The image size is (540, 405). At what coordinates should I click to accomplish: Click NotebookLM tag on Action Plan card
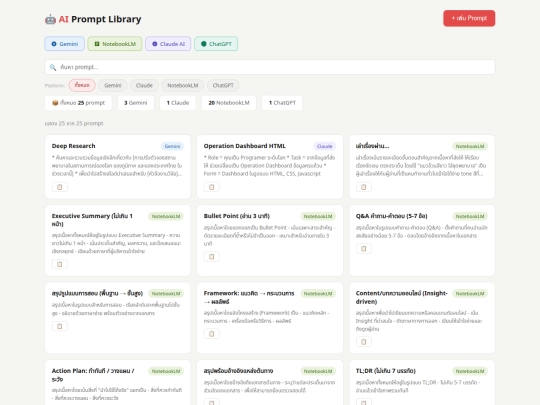coord(166,371)
